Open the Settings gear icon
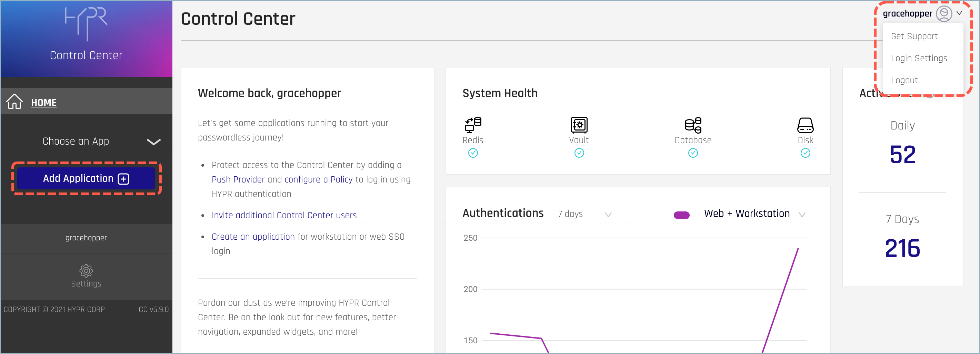Image resolution: width=980 pixels, height=354 pixels. [x=86, y=270]
